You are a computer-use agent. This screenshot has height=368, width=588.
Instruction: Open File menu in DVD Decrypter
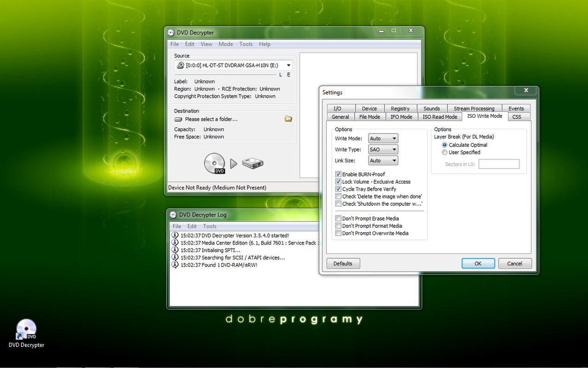pos(175,44)
